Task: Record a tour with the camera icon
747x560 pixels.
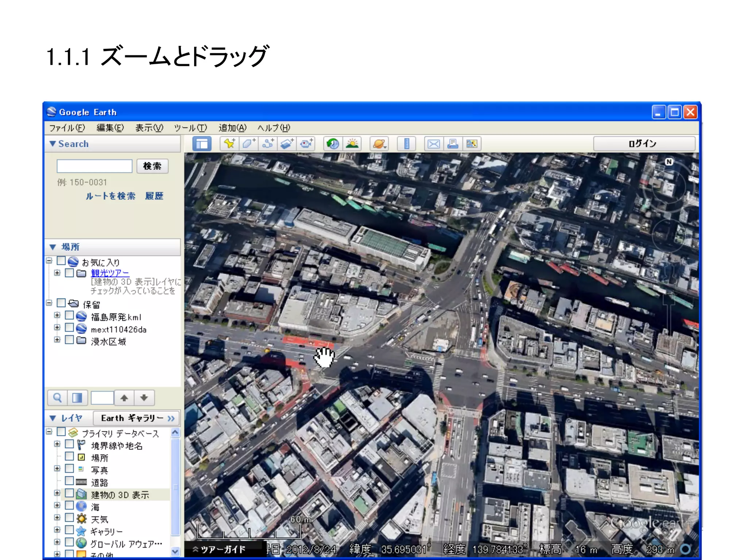Action: point(306,144)
